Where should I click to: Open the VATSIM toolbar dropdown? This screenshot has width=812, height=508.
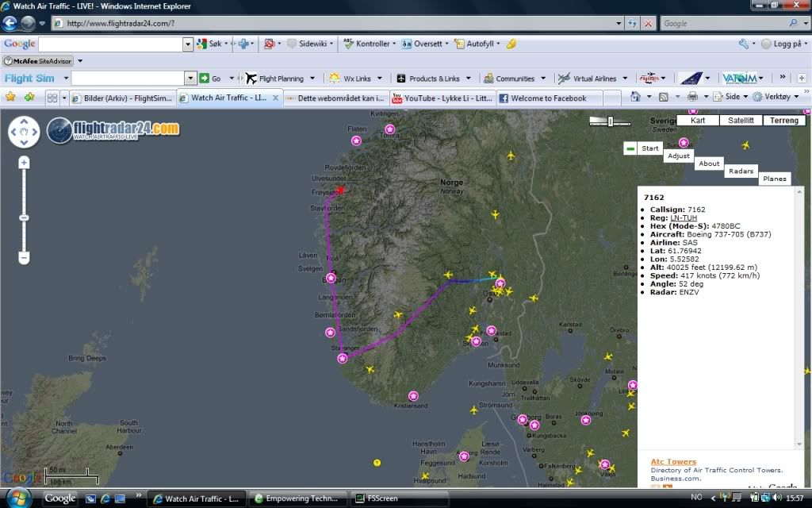click(x=760, y=79)
